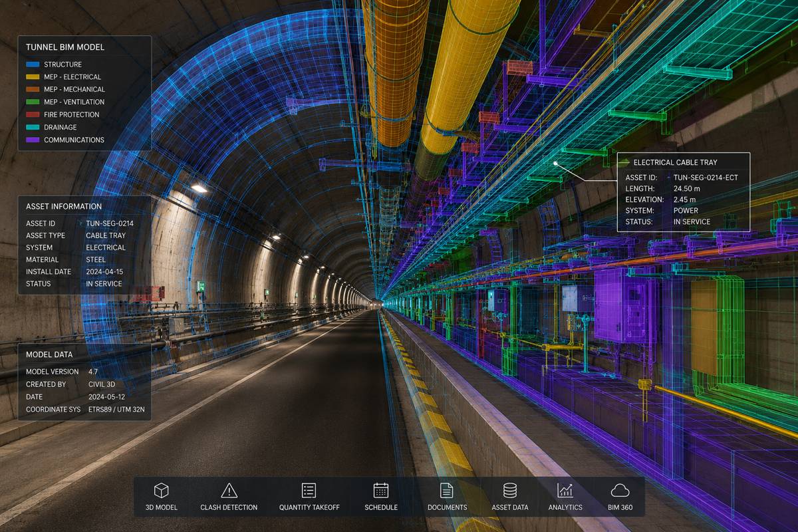This screenshot has height=532, width=798.
Task: Click asset ID value TUN-SEG-0214
Action: [110, 223]
